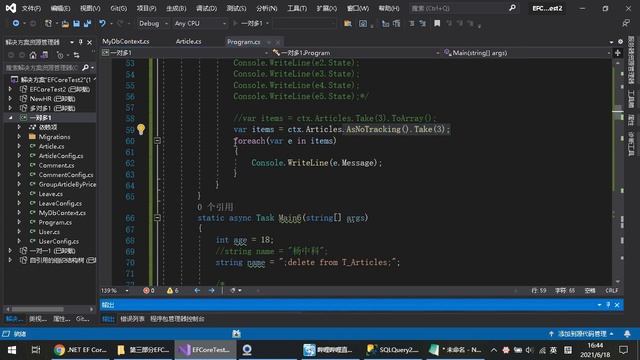Viewport: 640px width, 360px height.
Task: Click the Save All toolbar icon
Action: (87, 24)
